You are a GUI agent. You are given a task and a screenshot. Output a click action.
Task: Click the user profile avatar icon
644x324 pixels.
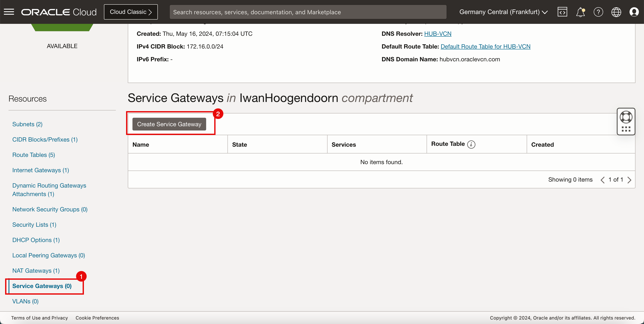click(x=634, y=12)
